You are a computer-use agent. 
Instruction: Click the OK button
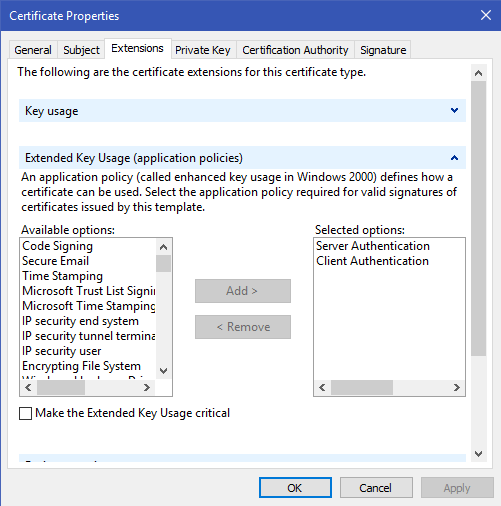[x=295, y=488]
